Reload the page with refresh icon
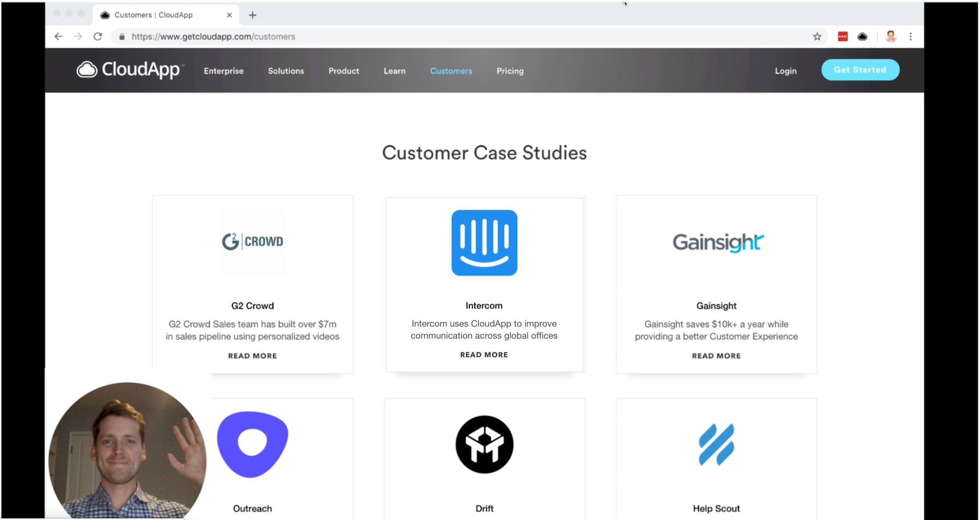 tap(98, 36)
